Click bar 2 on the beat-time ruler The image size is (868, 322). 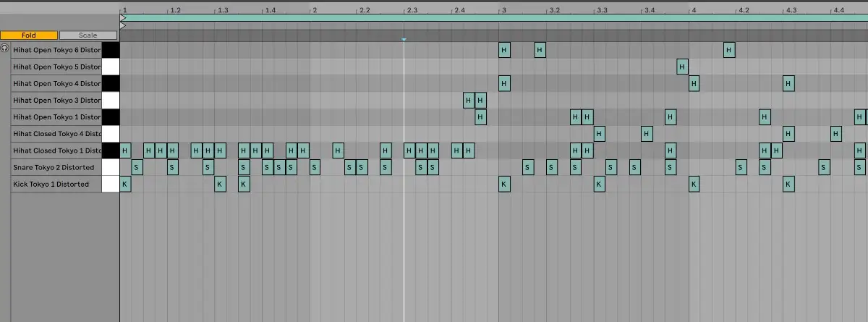314,10
